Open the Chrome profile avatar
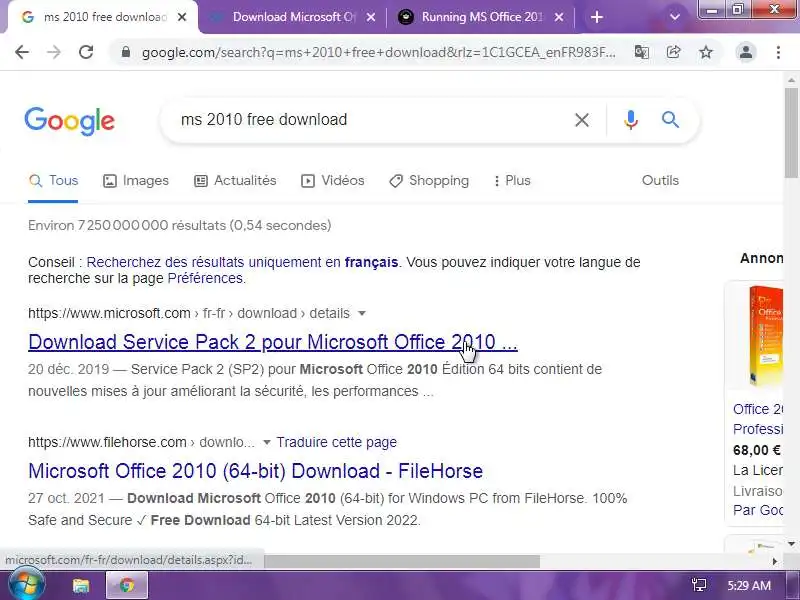 746,52
